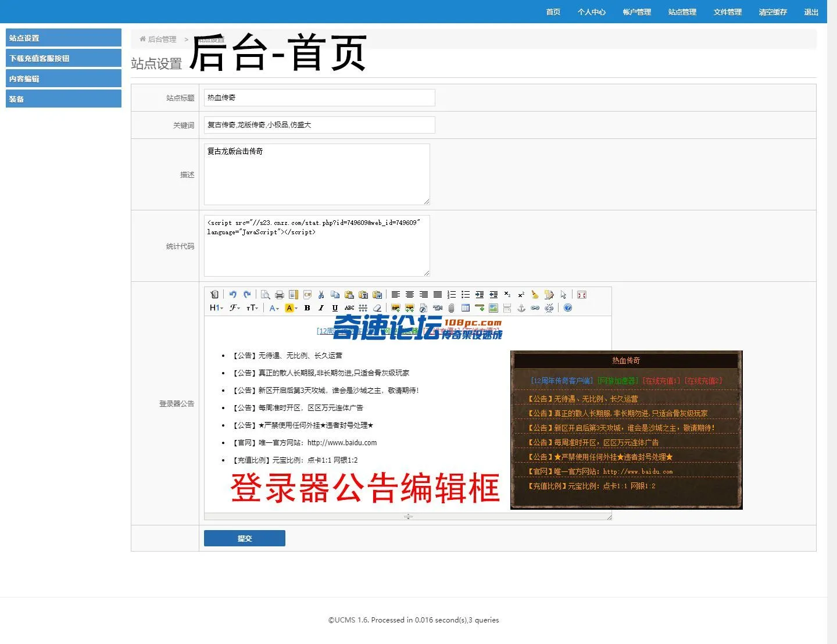This screenshot has height=644, width=837.
Task: Click the Insert media video icon
Action: [438, 308]
